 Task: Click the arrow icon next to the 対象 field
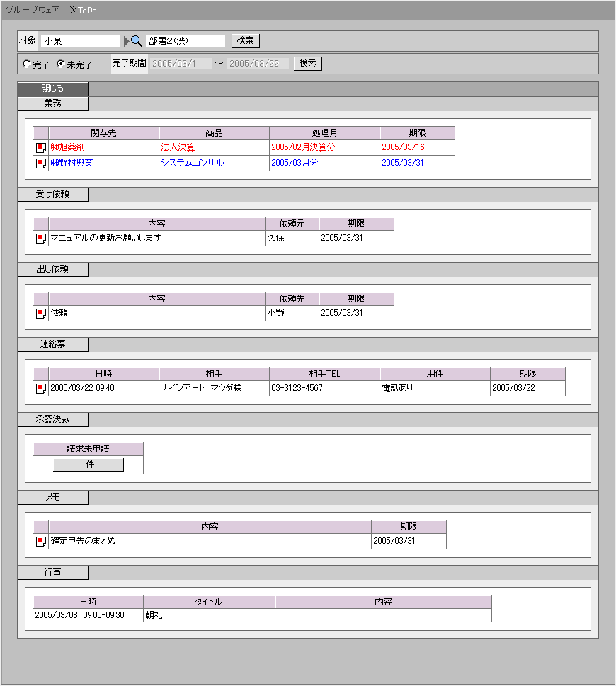point(127,41)
